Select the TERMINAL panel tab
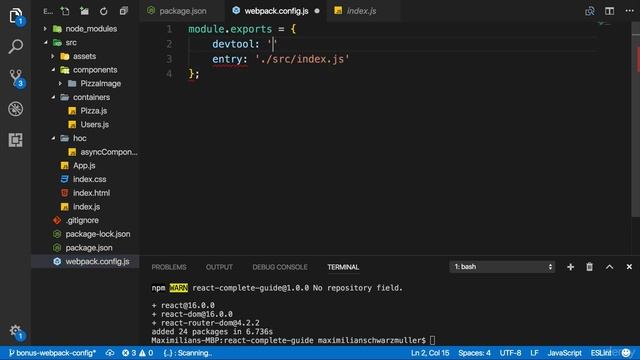640x360 pixels. pos(343,267)
